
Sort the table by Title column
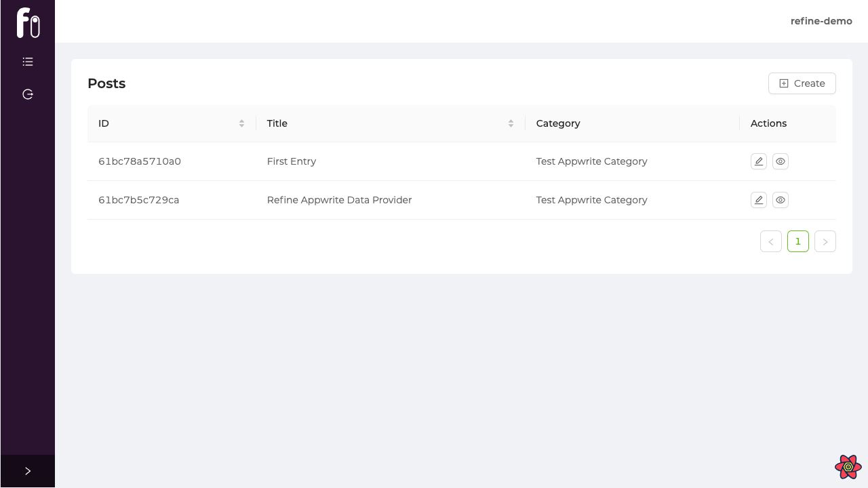coord(511,123)
